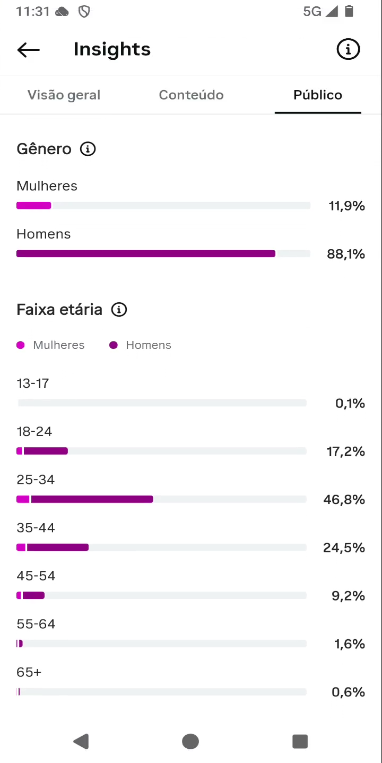The width and height of the screenshot is (382, 763).
Task: Select the Público tab
Action: 318,95
